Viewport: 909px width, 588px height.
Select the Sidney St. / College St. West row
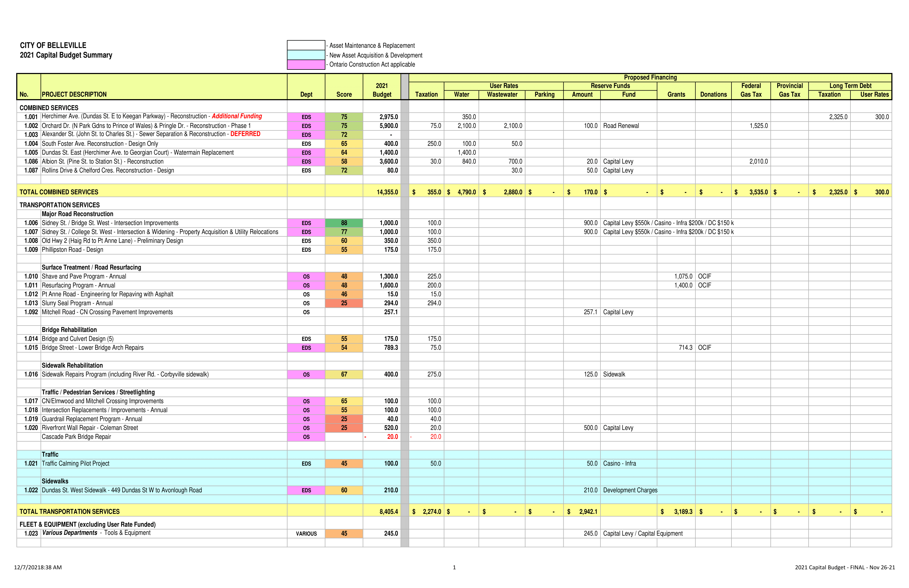(160, 232)
